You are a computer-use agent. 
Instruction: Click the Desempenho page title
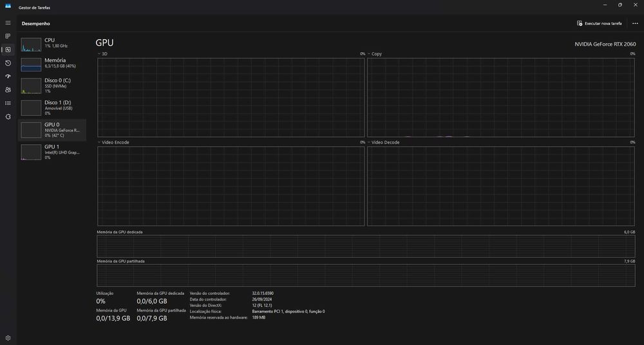tap(35, 23)
